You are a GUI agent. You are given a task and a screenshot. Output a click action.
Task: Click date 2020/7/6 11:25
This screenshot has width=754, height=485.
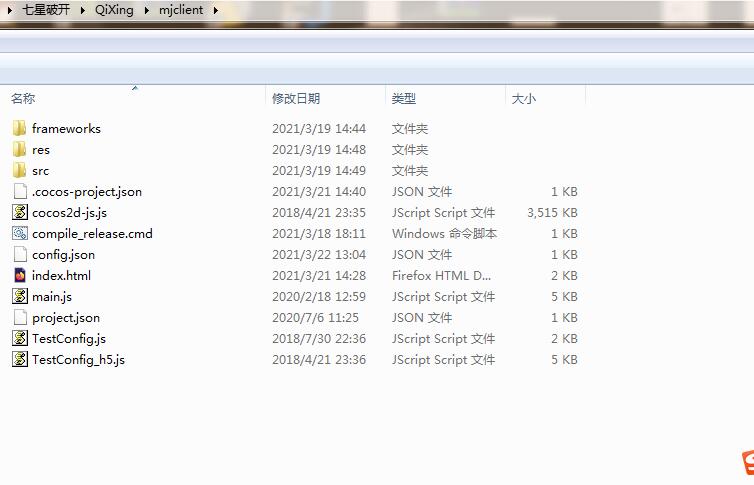pos(315,317)
